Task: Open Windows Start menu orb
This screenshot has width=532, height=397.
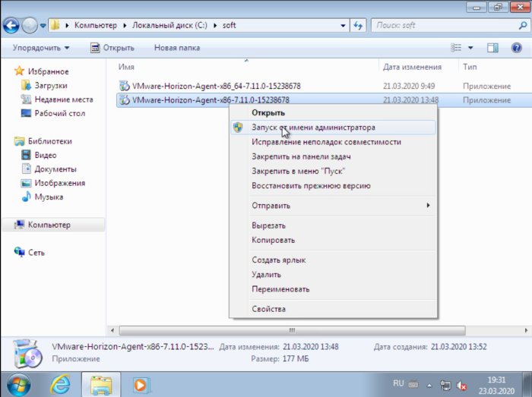Action: click(x=19, y=385)
